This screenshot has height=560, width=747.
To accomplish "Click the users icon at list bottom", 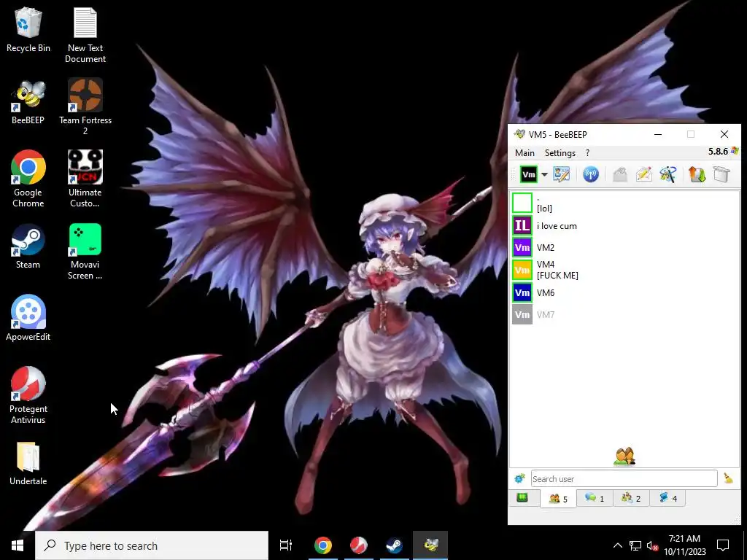I will 624,456.
